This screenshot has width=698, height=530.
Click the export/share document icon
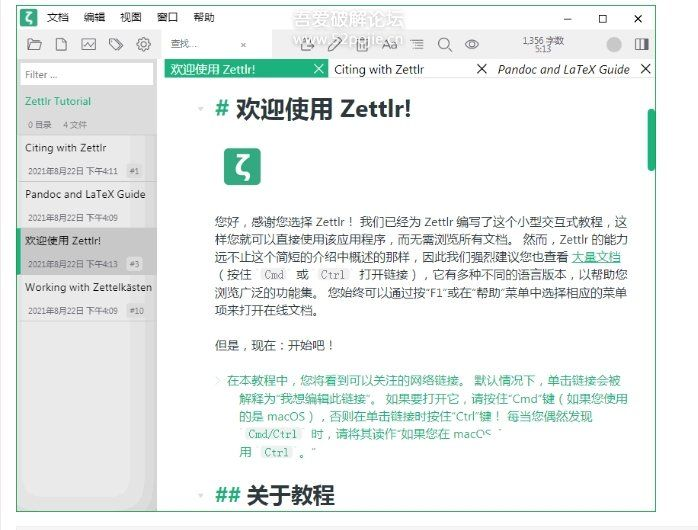(x=307, y=44)
